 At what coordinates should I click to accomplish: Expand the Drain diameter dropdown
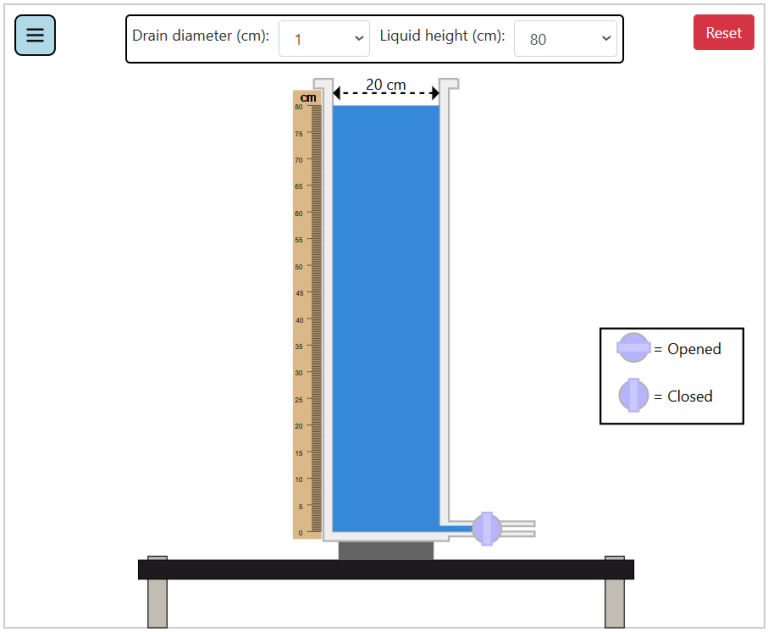324,39
